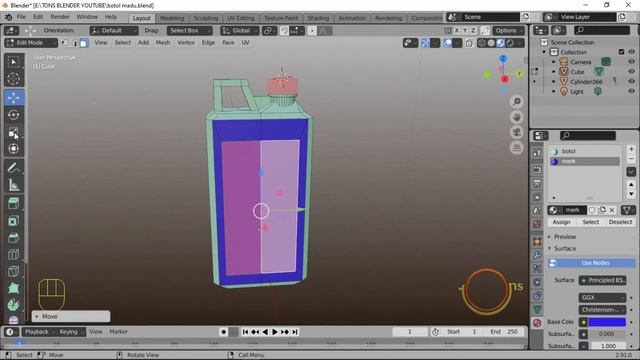The height and width of the screenshot is (360, 640).
Task: Hide the Camera in outliner
Action: tap(631, 62)
